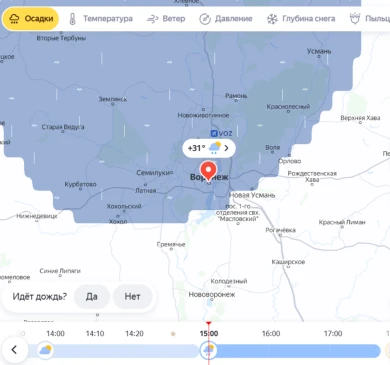Viewport: 390px width, 365px height.
Task: Click the weather icon at timeline start
Action: 45,350
